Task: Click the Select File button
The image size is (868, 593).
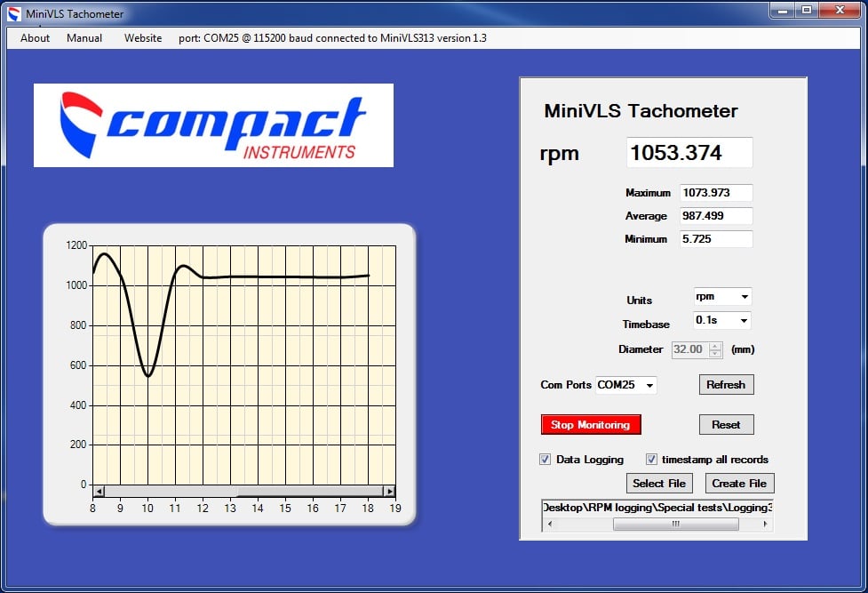Action: [659, 484]
